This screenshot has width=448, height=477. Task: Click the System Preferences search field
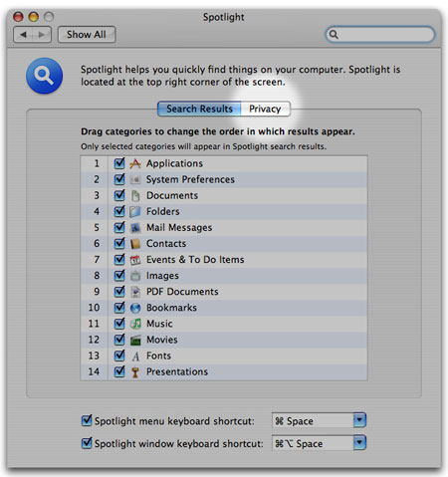pyautogui.click(x=380, y=34)
